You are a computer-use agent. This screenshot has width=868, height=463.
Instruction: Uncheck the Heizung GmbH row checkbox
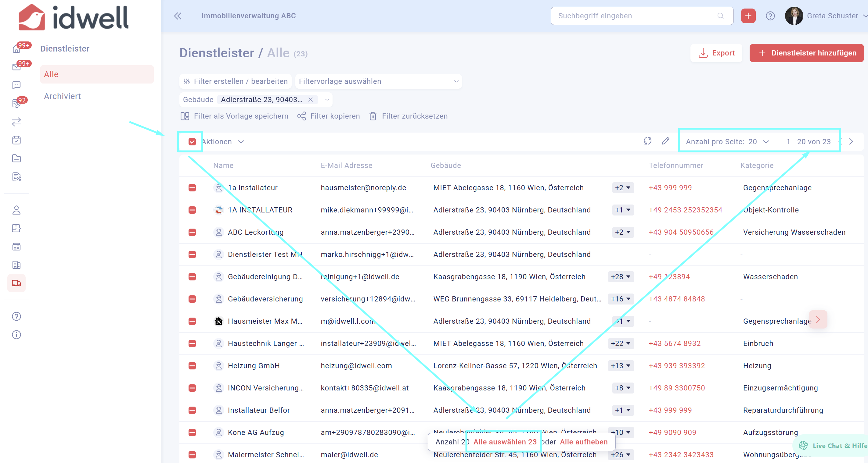coord(192,366)
